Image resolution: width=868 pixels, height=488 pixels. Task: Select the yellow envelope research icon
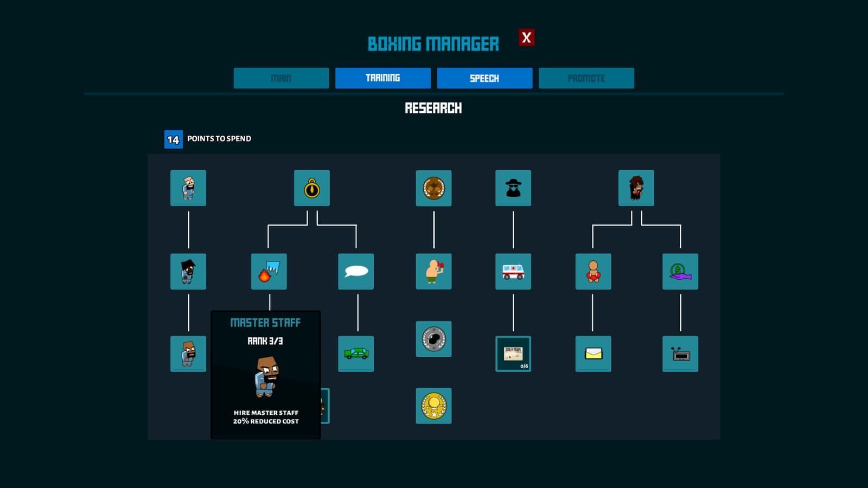click(x=593, y=354)
